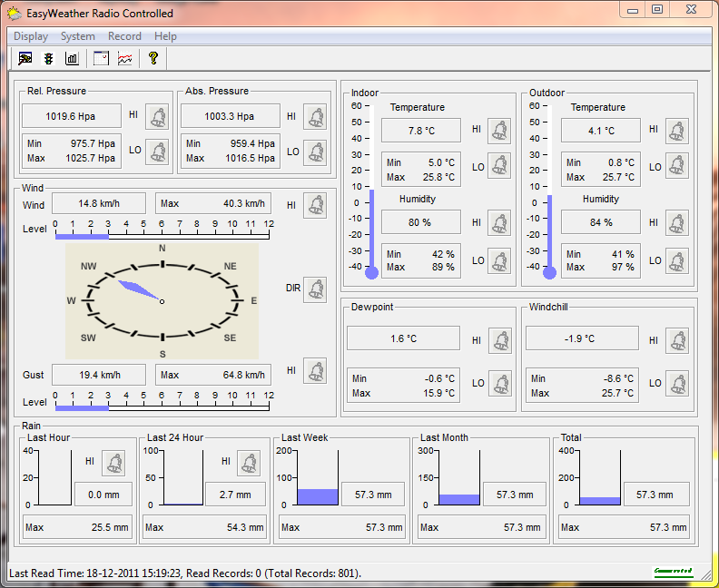Click the 7.8 °C indoor temperature value
Screen dimensions: 719x588
pos(421,131)
